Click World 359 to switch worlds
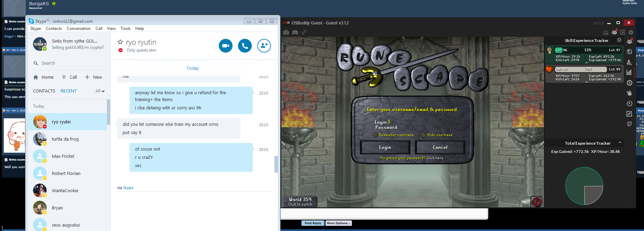The height and width of the screenshot is (231, 644). (300, 201)
